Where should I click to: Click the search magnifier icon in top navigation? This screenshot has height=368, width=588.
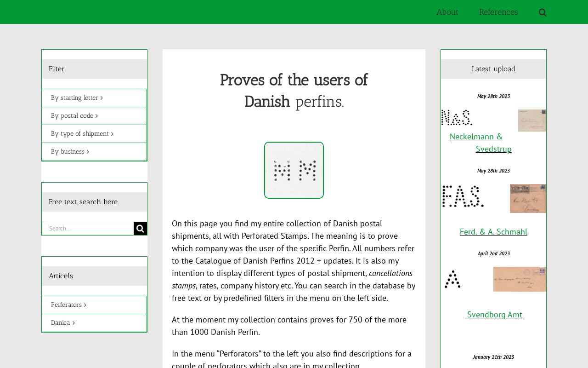coord(543,12)
